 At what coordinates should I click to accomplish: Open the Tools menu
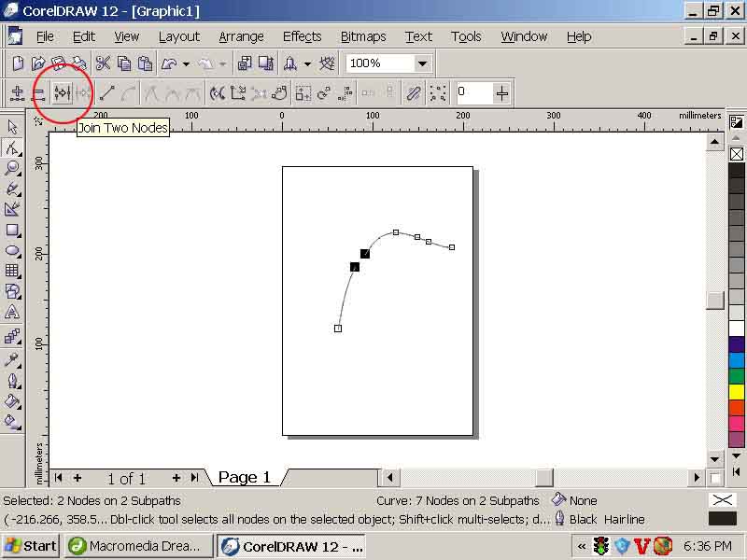[x=466, y=36]
